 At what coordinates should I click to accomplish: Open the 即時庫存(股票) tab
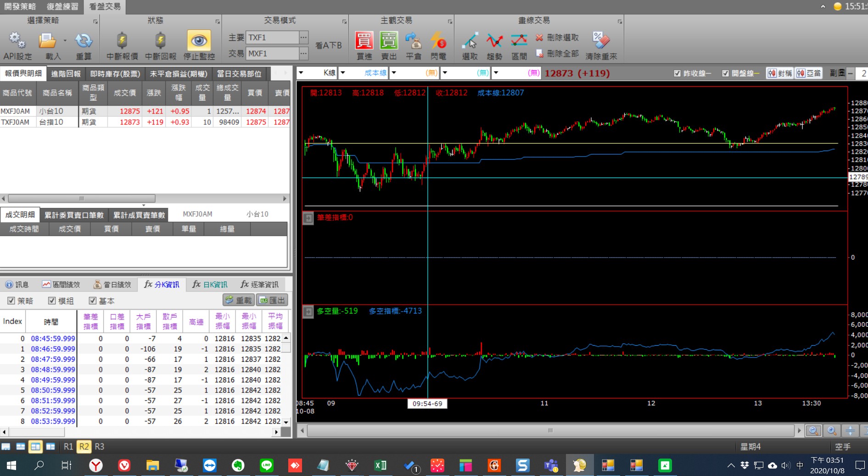click(x=115, y=73)
